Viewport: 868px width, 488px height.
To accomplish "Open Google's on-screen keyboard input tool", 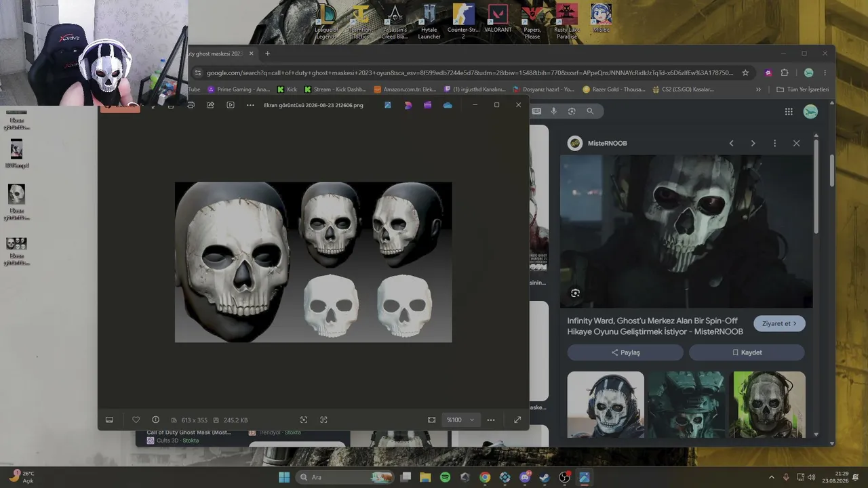I will click(536, 111).
